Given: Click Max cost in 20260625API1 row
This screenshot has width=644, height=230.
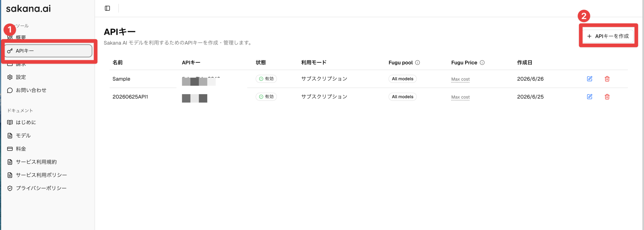Looking at the screenshot, I should click(x=460, y=97).
